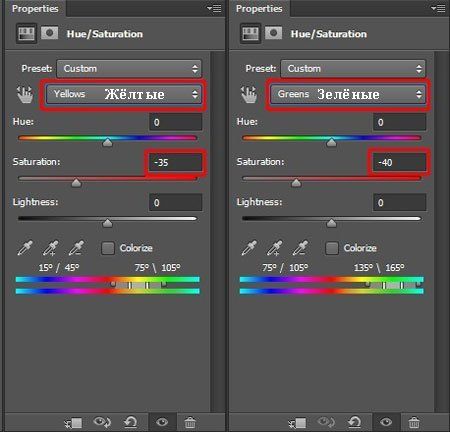The image size is (450, 432).
Task: Open the Yellows color range dropdown
Action: [123, 94]
